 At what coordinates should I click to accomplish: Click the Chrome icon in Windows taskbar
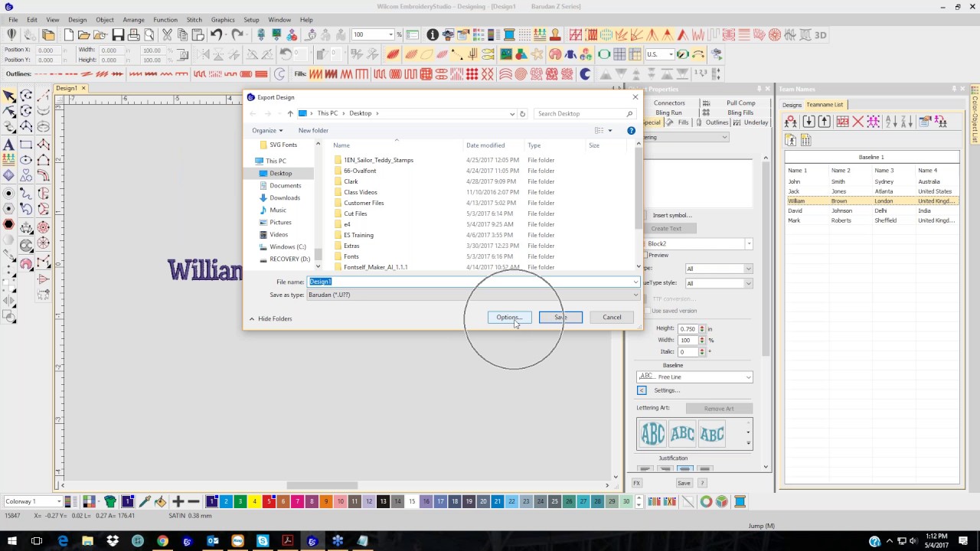pyautogui.click(x=162, y=541)
